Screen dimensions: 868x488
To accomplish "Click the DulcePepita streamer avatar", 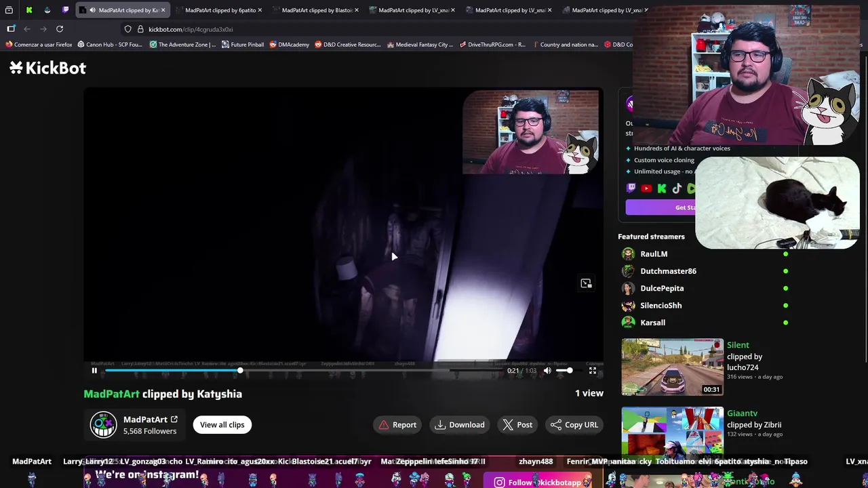I will click(628, 289).
